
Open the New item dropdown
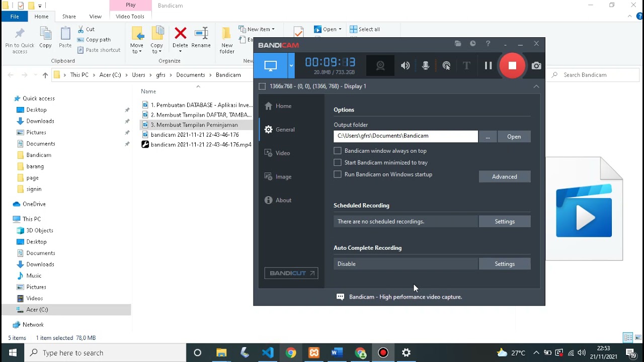click(x=257, y=29)
